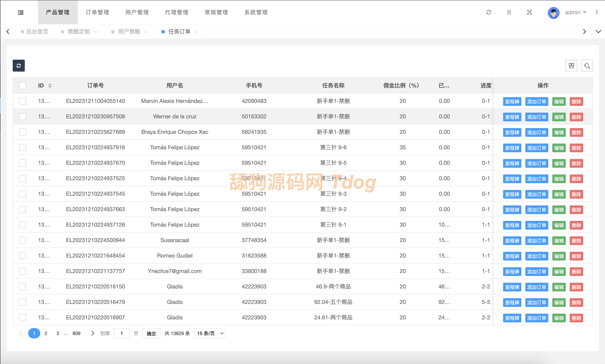Screen dimensions: 605x364
Task: Click the refresh icon in top bar
Action: [488, 12]
